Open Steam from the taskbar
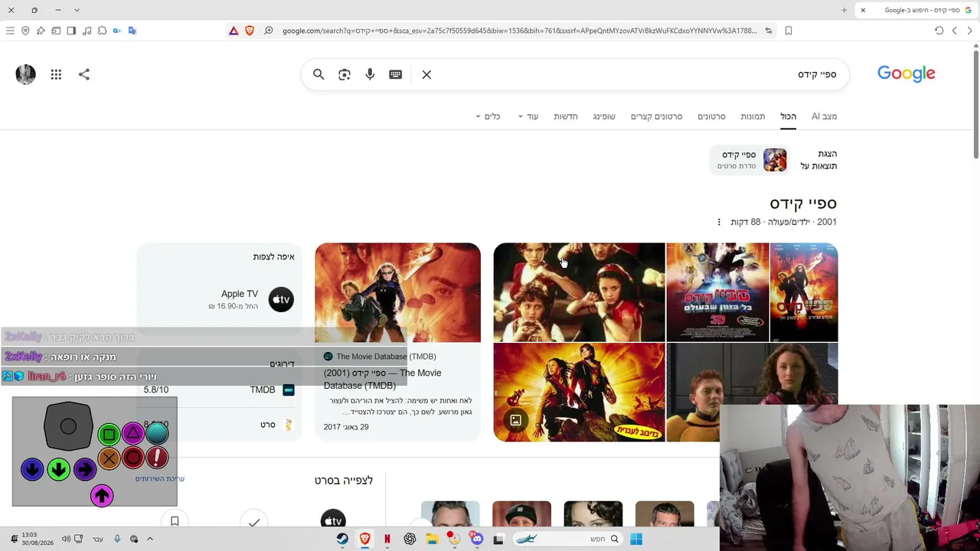The width and height of the screenshot is (980, 551). (x=342, y=539)
